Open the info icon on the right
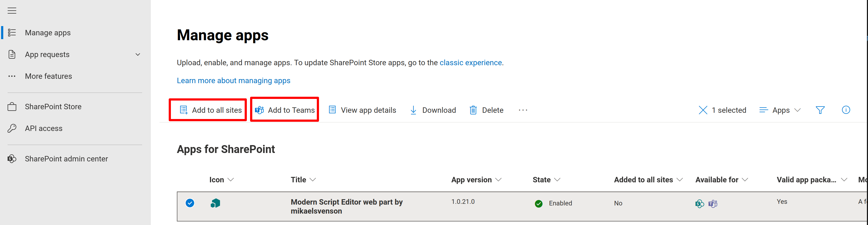 [x=846, y=110]
